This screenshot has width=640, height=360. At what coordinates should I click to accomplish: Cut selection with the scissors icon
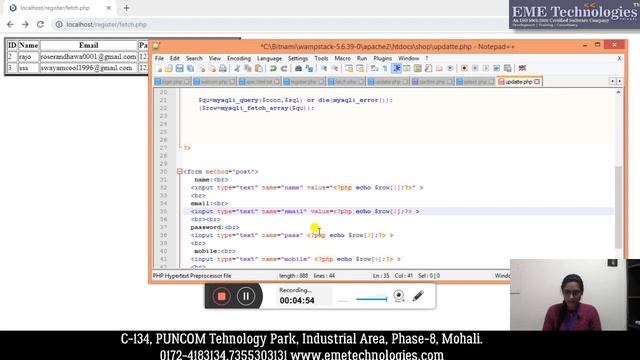[x=236, y=68]
